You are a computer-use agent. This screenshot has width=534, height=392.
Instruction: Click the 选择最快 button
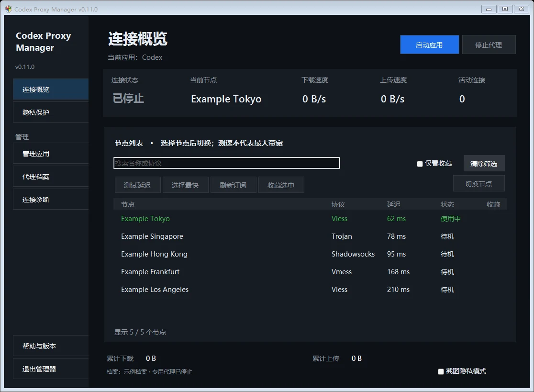point(185,185)
